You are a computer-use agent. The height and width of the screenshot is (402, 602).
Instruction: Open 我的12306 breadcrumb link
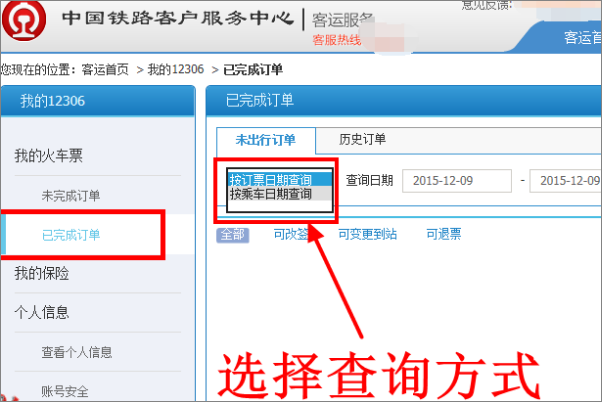[x=176, y=69]
